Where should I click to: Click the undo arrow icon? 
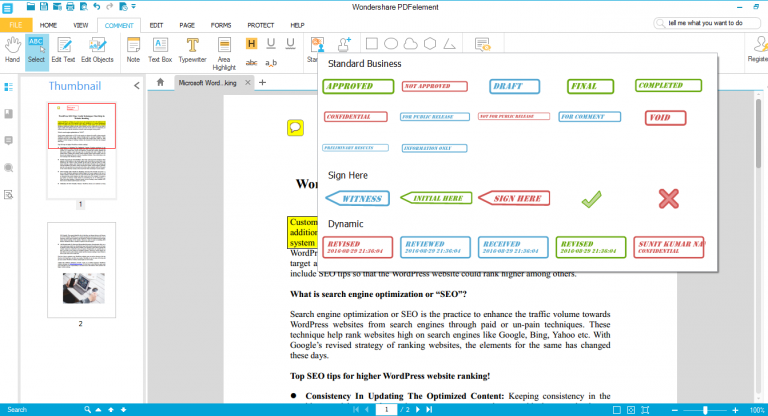click(96, 6)
